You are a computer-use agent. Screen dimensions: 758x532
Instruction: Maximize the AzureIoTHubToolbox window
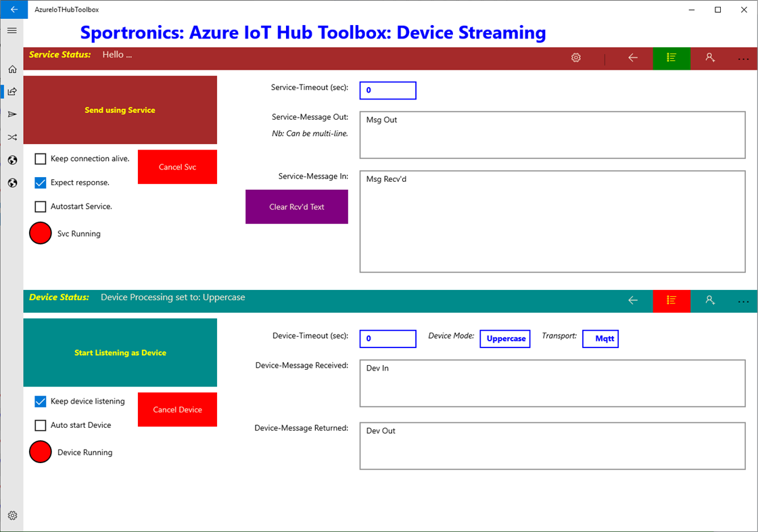click(718, 9)
